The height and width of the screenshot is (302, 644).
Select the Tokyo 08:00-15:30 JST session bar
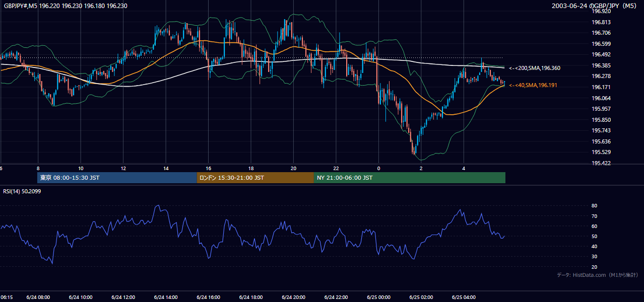[x=117, y=178]
